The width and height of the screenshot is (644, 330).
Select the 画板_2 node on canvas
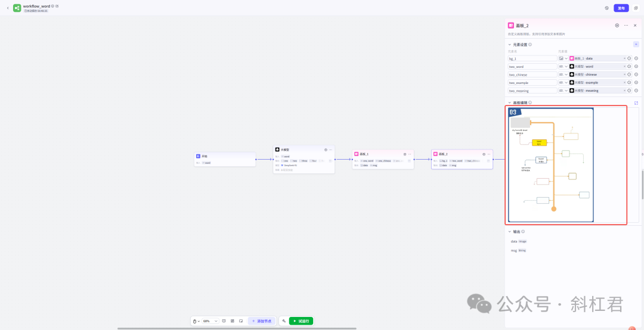462,159
